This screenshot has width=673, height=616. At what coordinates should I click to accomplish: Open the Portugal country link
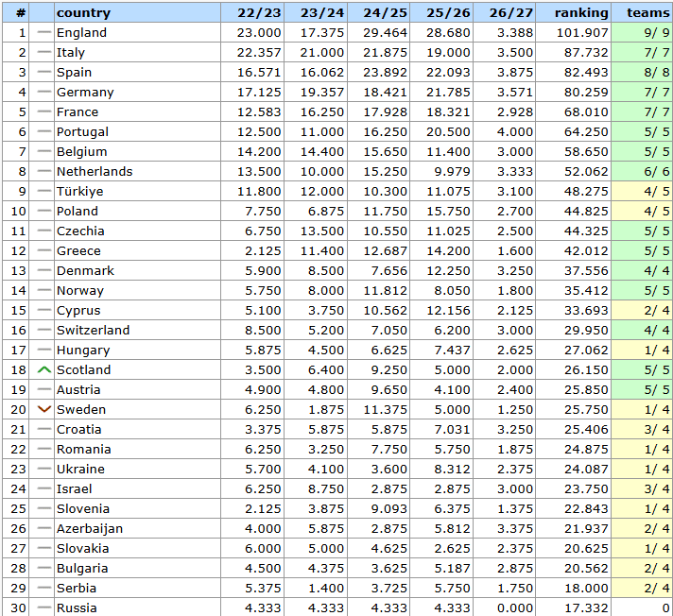(x=82, y=132)
